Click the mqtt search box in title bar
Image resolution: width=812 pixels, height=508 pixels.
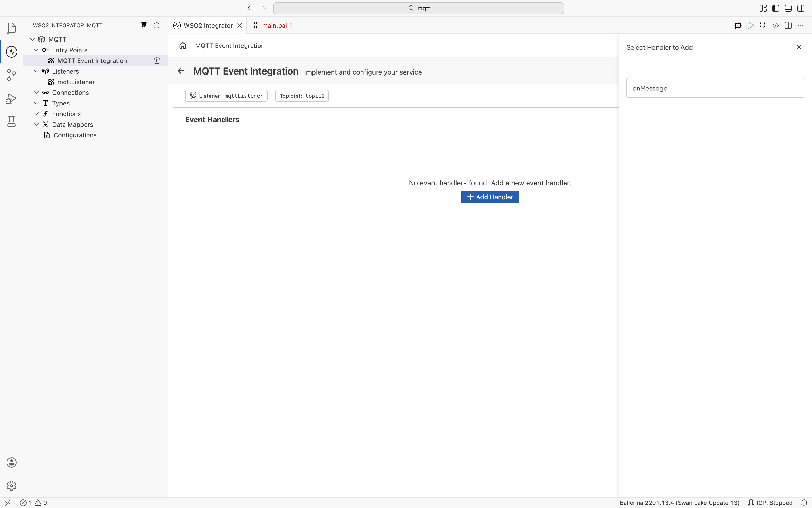[418, 8]
